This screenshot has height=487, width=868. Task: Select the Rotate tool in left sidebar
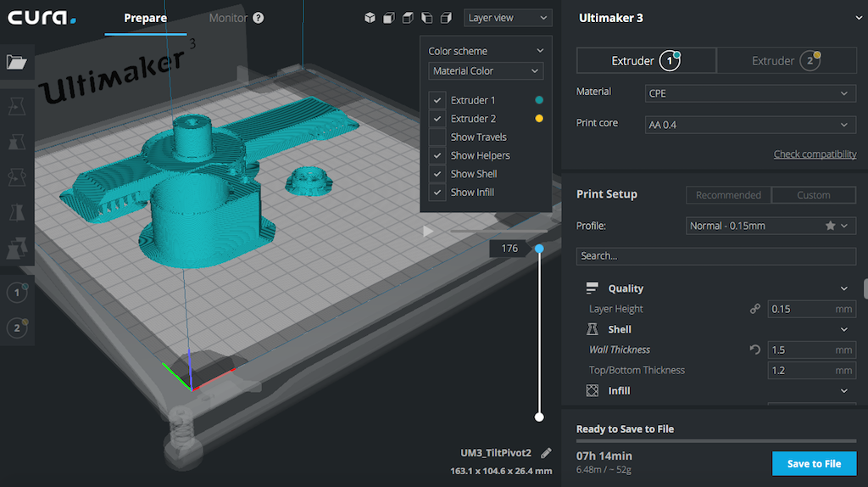click(x=17, y=177)
